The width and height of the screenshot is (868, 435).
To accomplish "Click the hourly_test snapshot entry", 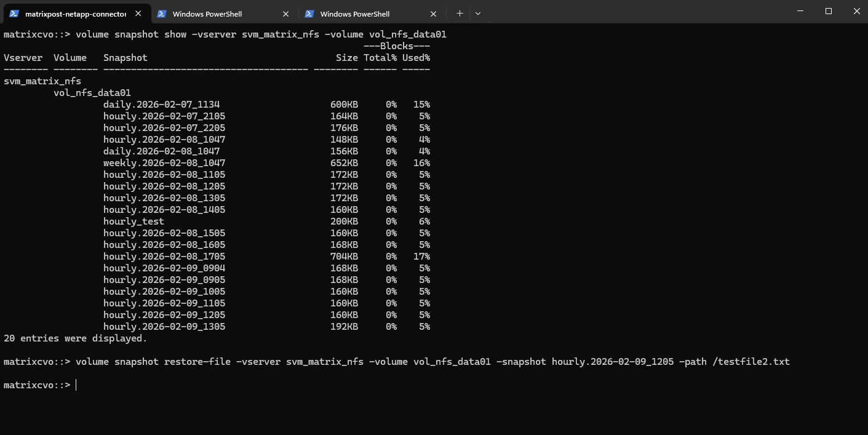I will 133,221.
